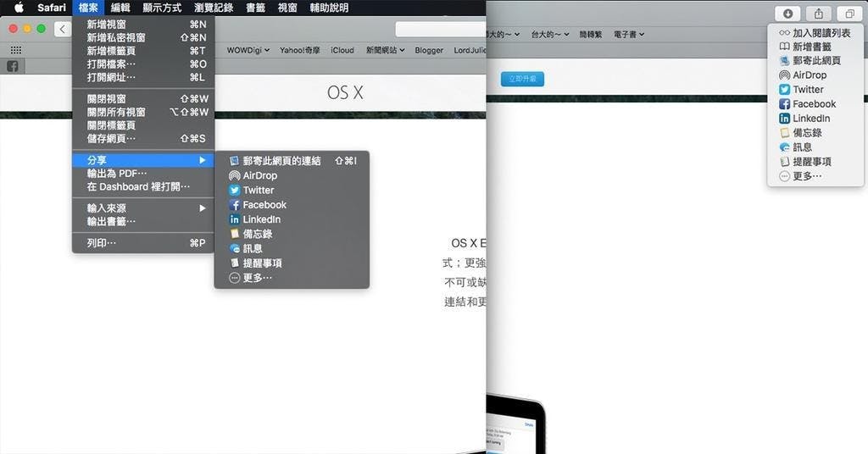Image resolution: width=868 pixels, height=454 pixels.
Task: Open the Safari application menu
Action: [52, 8]
